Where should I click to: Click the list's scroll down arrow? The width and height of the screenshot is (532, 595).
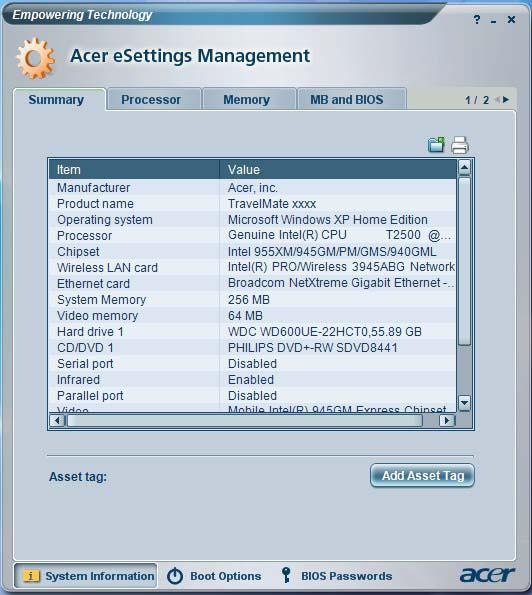coord(464,403)
